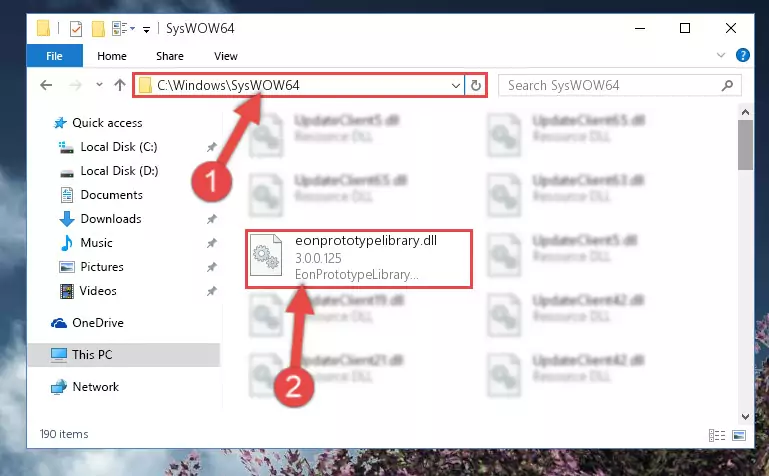Click the vertical scrollbar thumb
769x476 pixels.
click(x=745, y=146)
